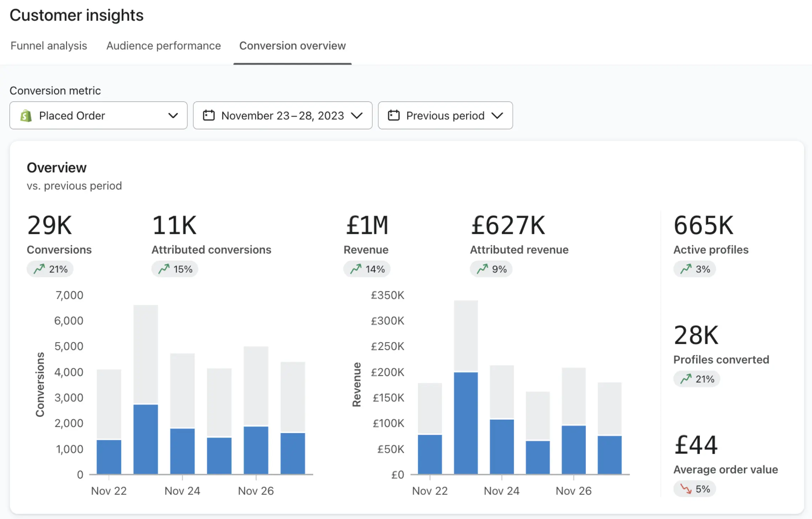Open the Audience performance tab

point(163,46)
